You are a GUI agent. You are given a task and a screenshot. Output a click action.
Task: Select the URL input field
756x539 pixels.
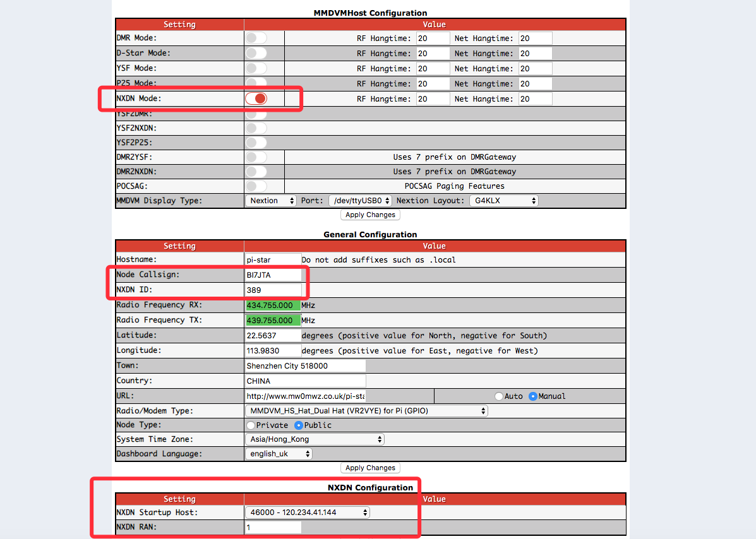coord(305,396)
